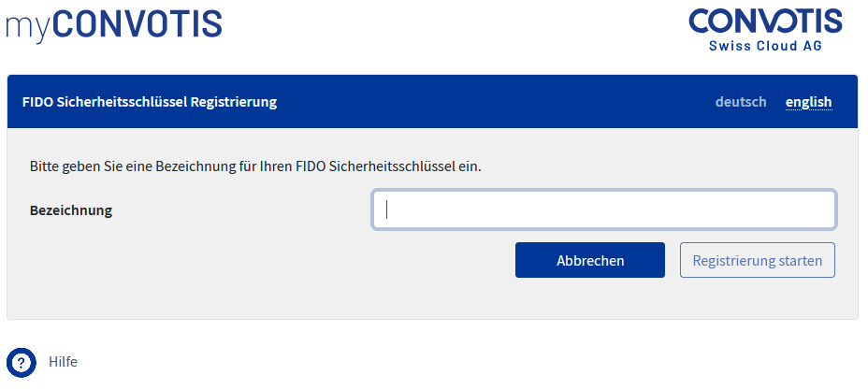Switch the page language to deutsch
The image size is (868, 390).
(740, 102)
